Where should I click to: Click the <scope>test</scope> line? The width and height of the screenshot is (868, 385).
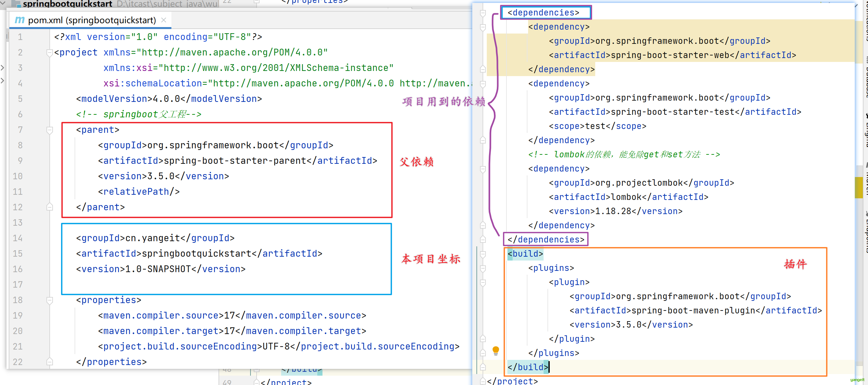tap(597, 126)
